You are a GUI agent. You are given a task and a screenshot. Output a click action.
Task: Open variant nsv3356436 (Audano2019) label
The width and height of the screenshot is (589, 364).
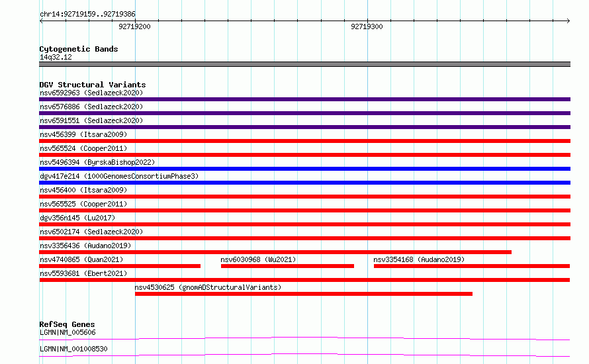click(85, 246)
